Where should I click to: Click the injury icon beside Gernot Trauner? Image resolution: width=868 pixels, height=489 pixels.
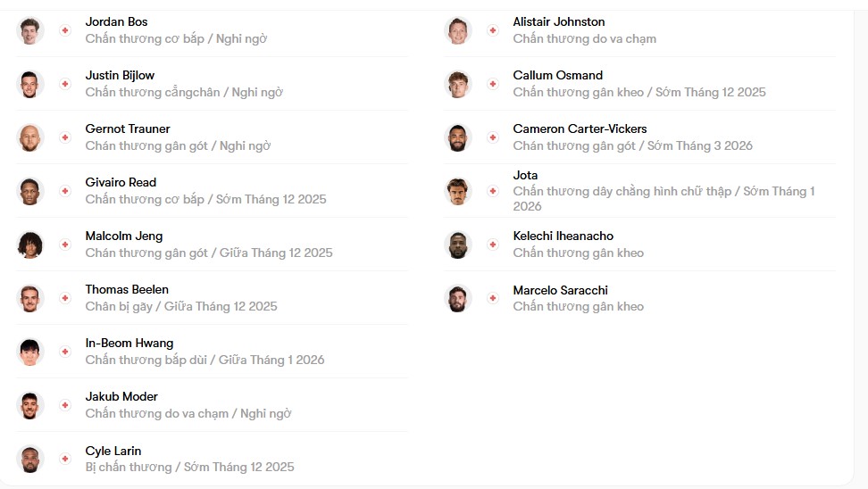pyautogui.click(x=64, y=137)
